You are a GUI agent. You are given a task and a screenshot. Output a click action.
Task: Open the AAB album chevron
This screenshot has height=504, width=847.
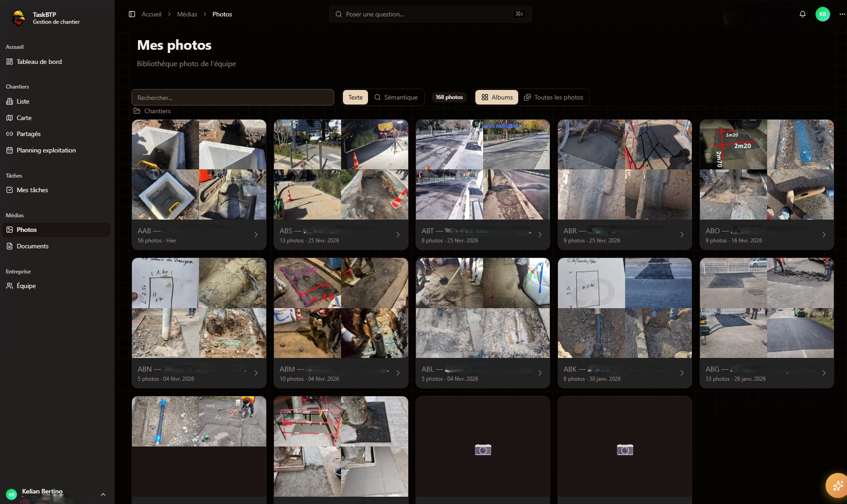click(x=256, y=235)
